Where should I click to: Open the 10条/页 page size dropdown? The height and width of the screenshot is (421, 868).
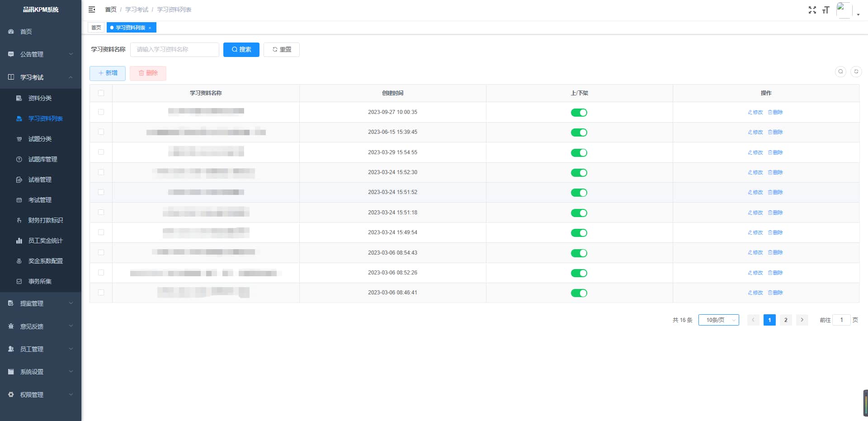(x=719, y=320)
